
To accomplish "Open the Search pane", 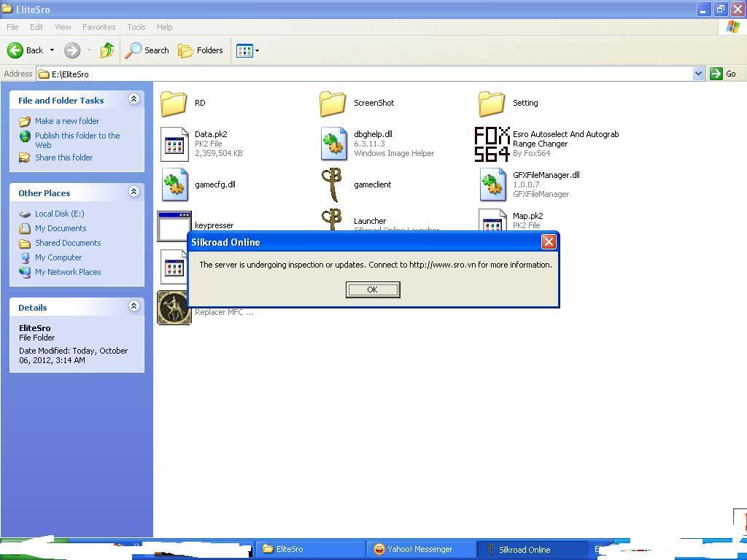I will [x=147, y=50].
